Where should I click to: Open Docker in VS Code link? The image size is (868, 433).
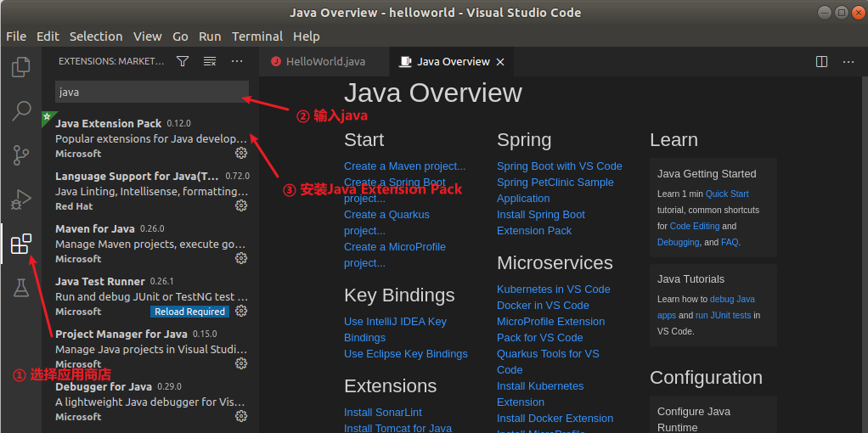[x=543, y=305]
